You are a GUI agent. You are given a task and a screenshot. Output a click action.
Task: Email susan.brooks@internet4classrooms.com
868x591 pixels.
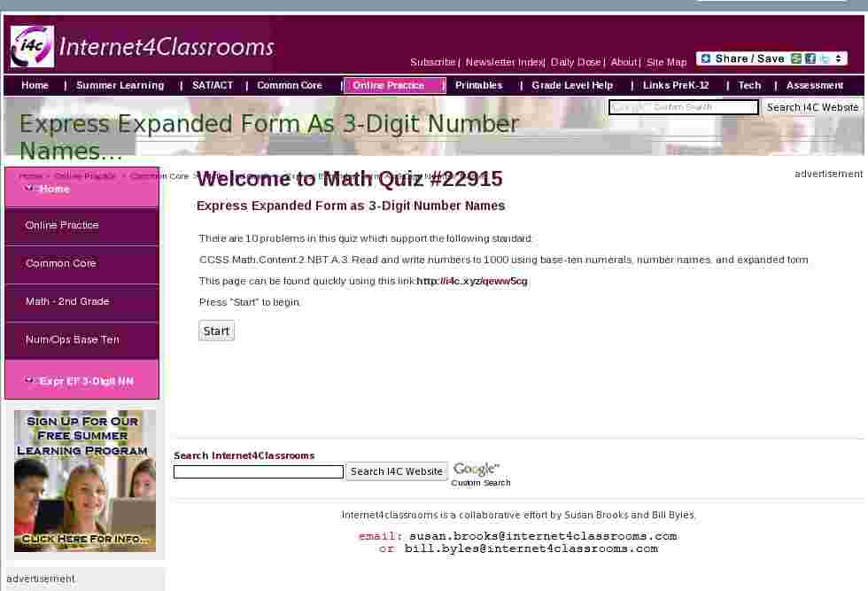click(x=543, y=536)
